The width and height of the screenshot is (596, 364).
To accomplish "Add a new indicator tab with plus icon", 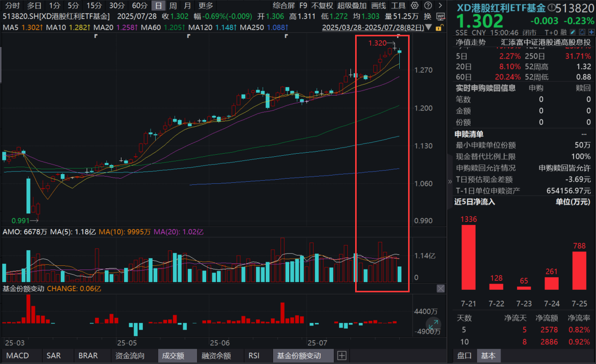I will [x=342, y=356].
